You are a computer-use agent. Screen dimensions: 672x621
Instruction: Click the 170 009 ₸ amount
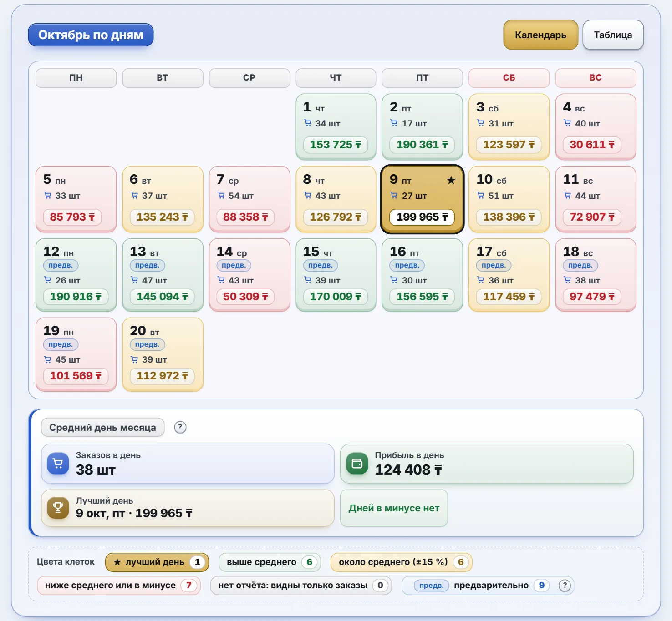pos(336,297)
